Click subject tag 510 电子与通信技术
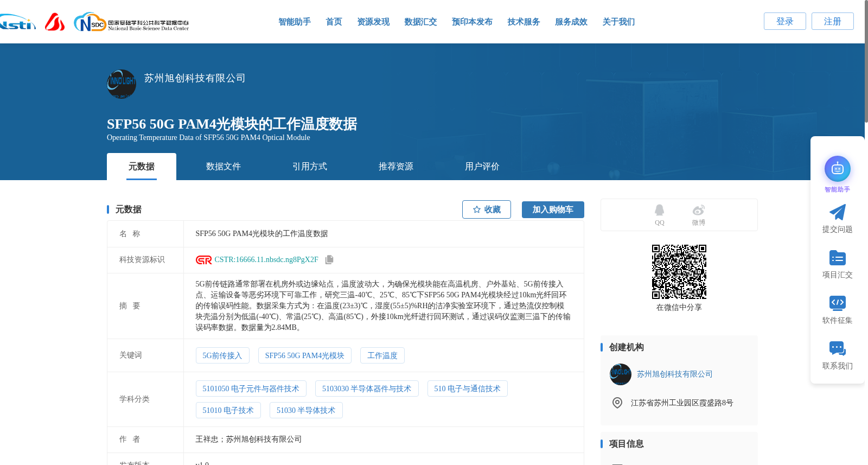The image size is (868, 465). click(x=468, y=388)
